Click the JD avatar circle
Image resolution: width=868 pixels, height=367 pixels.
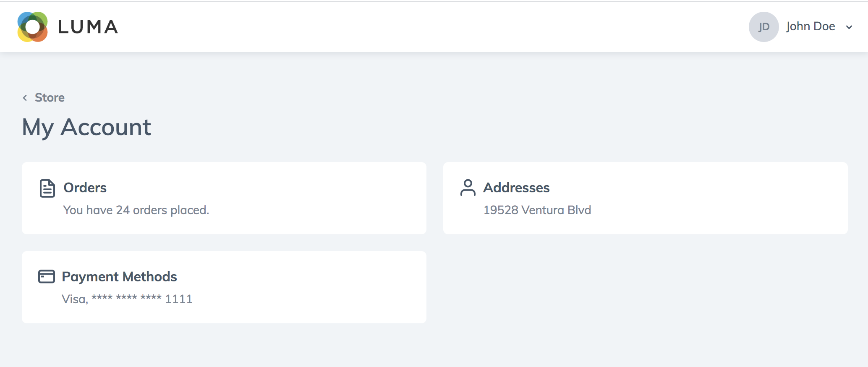point(763,27)
